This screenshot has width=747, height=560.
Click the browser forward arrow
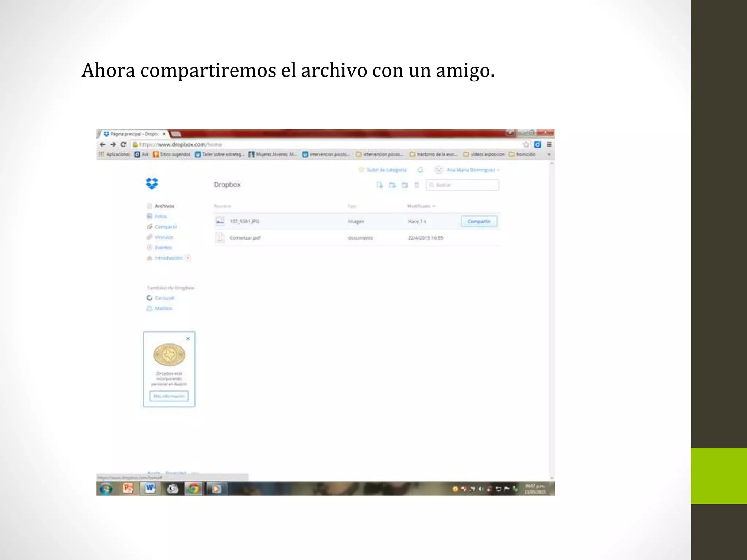point(113,144)
